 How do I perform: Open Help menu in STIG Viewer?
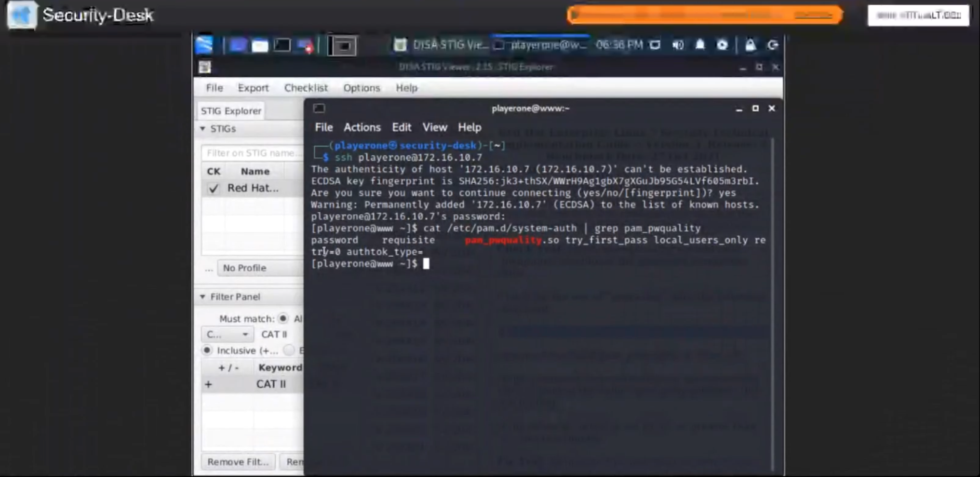[406, 88]
